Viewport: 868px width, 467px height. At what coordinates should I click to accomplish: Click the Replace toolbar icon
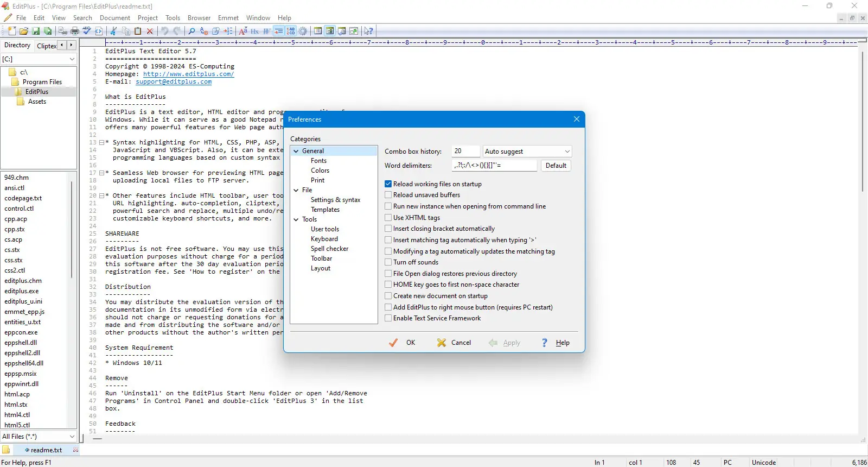[x=204, y=31]
